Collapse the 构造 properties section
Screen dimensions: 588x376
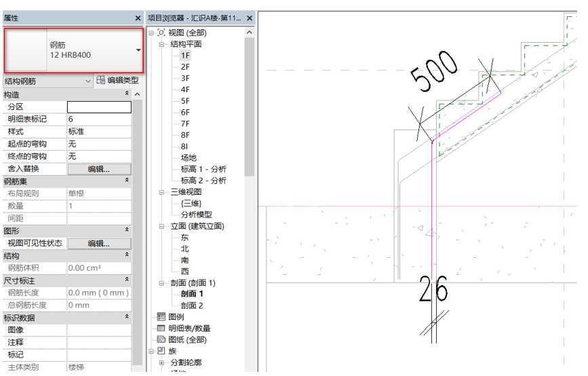click(x=127, y=94)
